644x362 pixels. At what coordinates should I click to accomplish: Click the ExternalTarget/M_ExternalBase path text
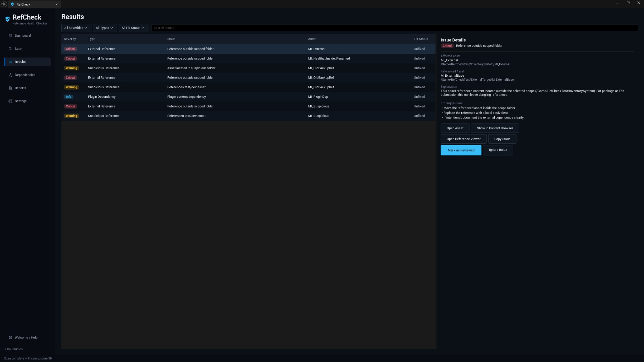(477, 80)
